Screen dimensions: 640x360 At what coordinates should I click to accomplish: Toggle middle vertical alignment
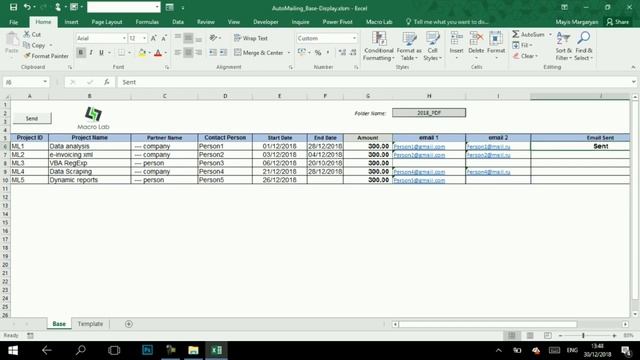[x=188, y=38]
